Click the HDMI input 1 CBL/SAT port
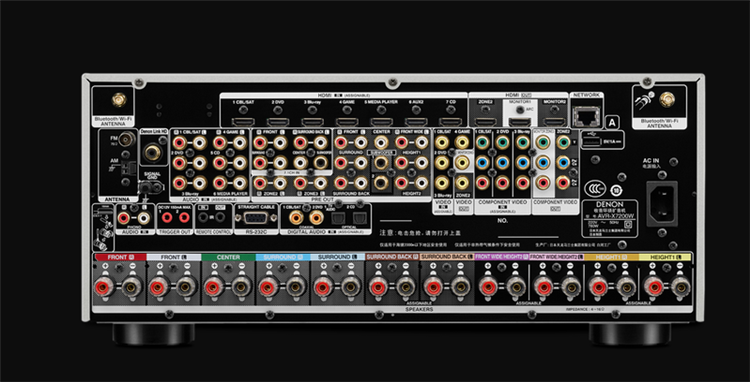750x382 pixels. point(243,121)
